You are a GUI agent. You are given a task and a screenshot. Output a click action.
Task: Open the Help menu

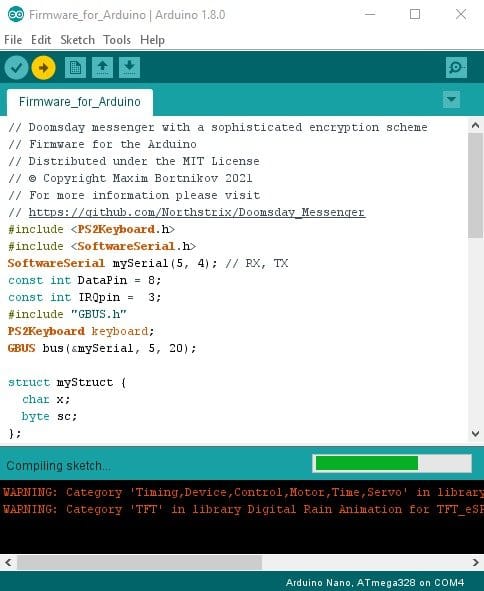(152, 40)
